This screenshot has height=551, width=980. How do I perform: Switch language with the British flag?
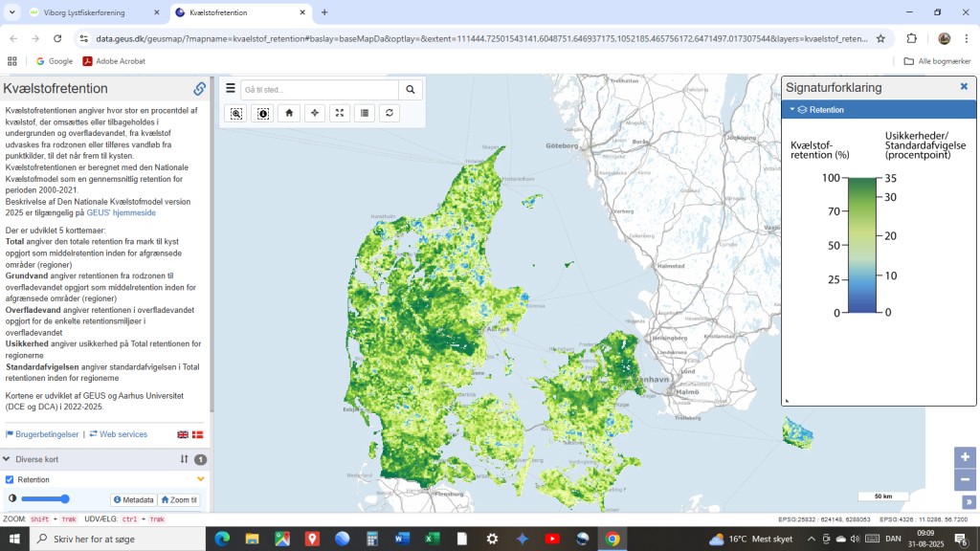(183, 434)
